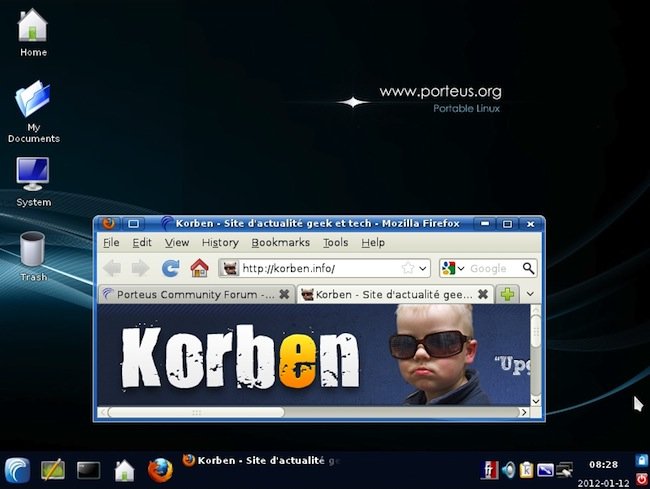The height and width of the screenshot is (489, 650).
Task: Click the Korben site favicon in address bar
Action: point(230,269)
